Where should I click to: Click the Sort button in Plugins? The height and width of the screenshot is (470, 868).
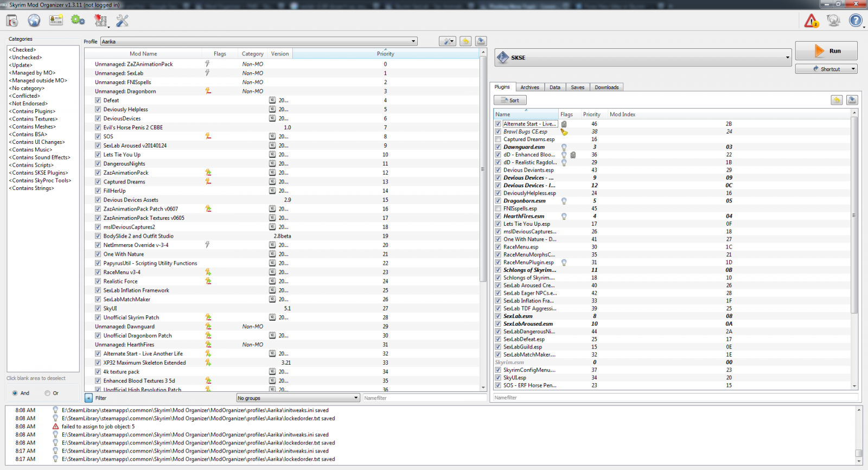point(510,100)
